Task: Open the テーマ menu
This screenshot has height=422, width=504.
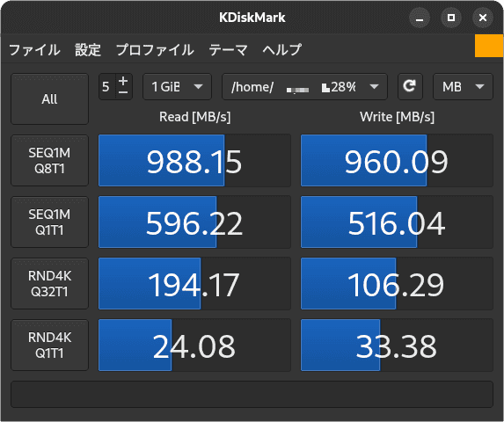Action: (x=228, y=50)
